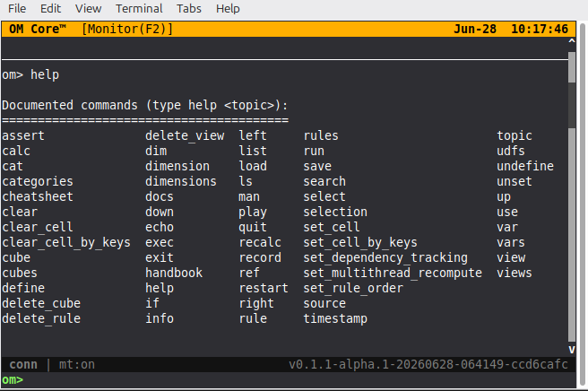
Task: Click the 'delete_view' command
Action: tap(185, 135)
